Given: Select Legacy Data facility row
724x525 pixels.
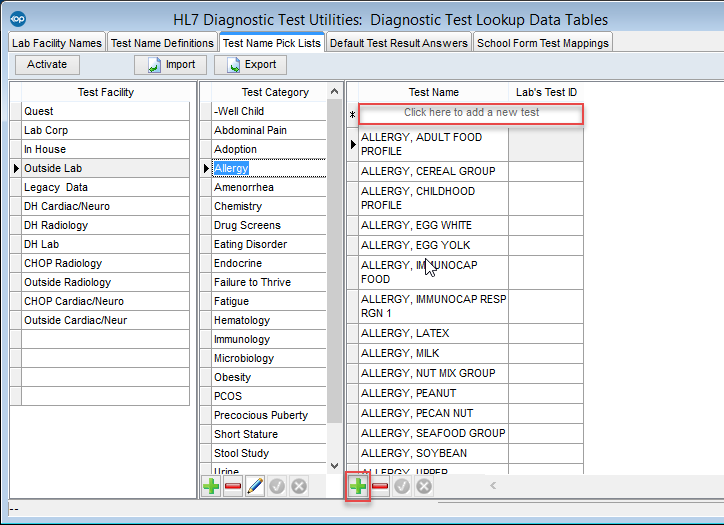Looking at the screenshot, I should [x=105, y=187].
